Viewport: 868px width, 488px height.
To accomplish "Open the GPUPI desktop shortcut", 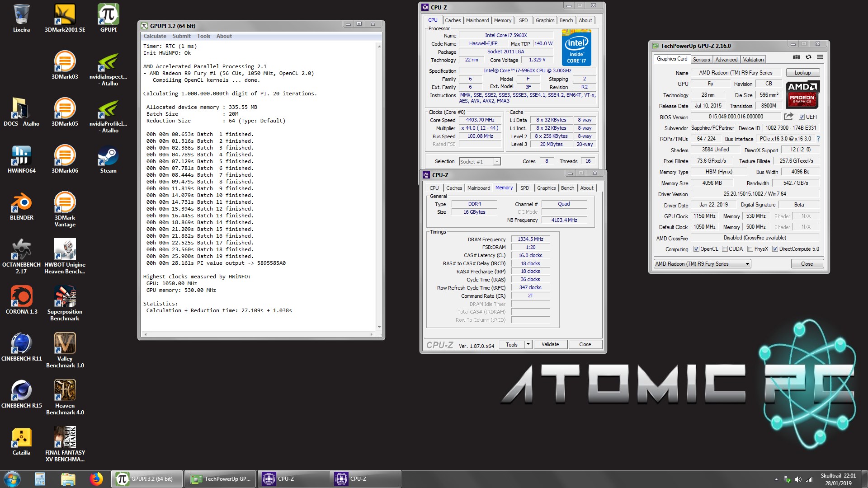I will coord(108,18).
